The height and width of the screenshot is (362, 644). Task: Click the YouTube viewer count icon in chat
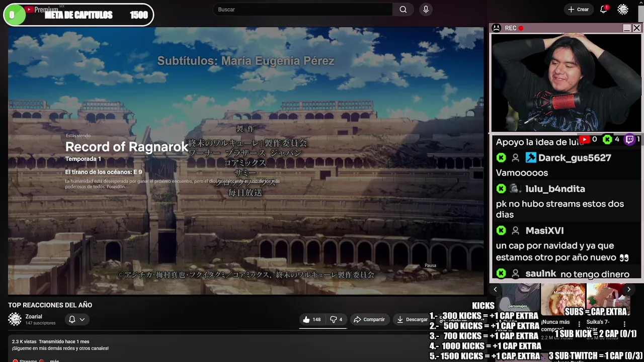(584, 139)
